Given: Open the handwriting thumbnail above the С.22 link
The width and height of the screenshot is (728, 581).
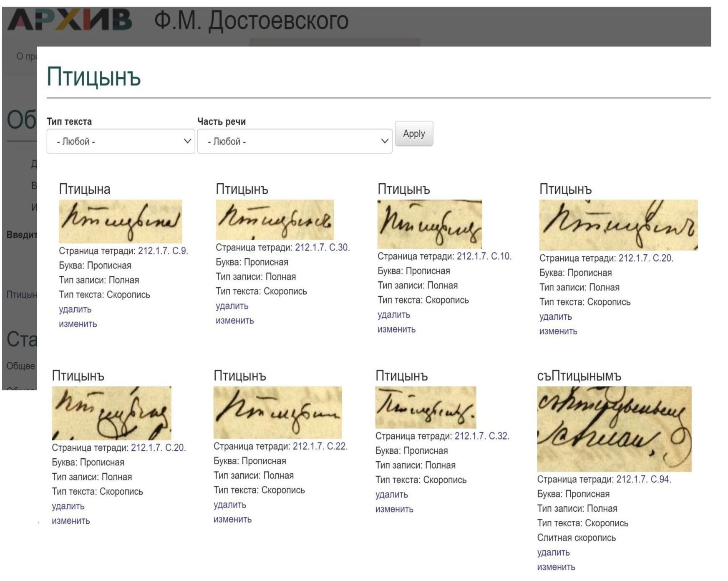Looking at the screenshot, I should click(x=278, y=412).
